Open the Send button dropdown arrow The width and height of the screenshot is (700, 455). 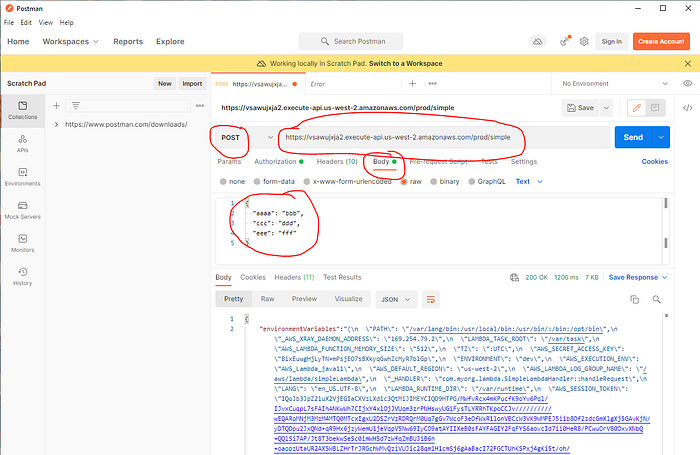(661, 138)
